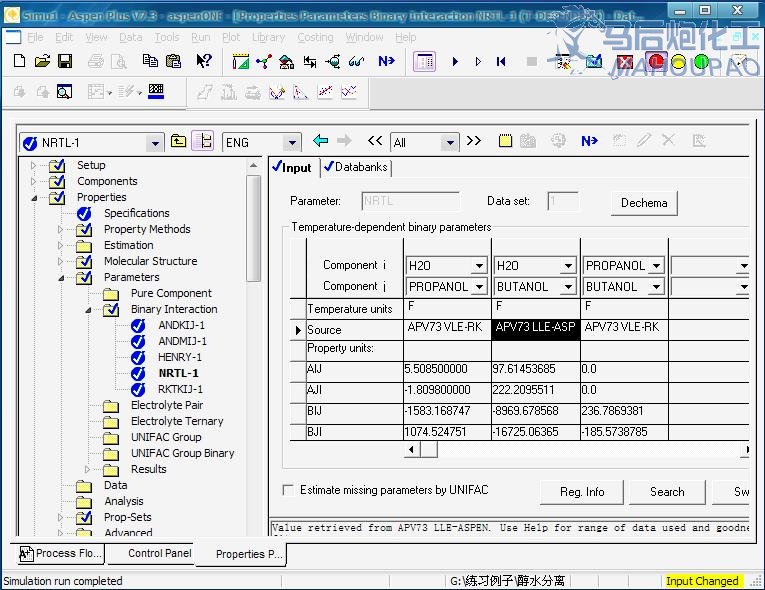The height and width of the screenshot is (590, 765).
Task: Step the simulation with outlined arrow
Action: click(x=478, y=61)
